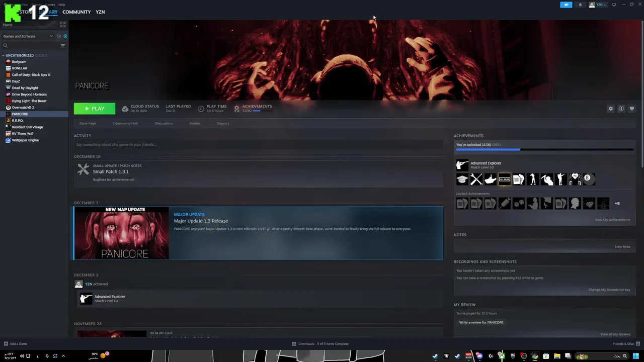Open the blue announcements megaphone button
644x362 pixels.
click(566, 5)
